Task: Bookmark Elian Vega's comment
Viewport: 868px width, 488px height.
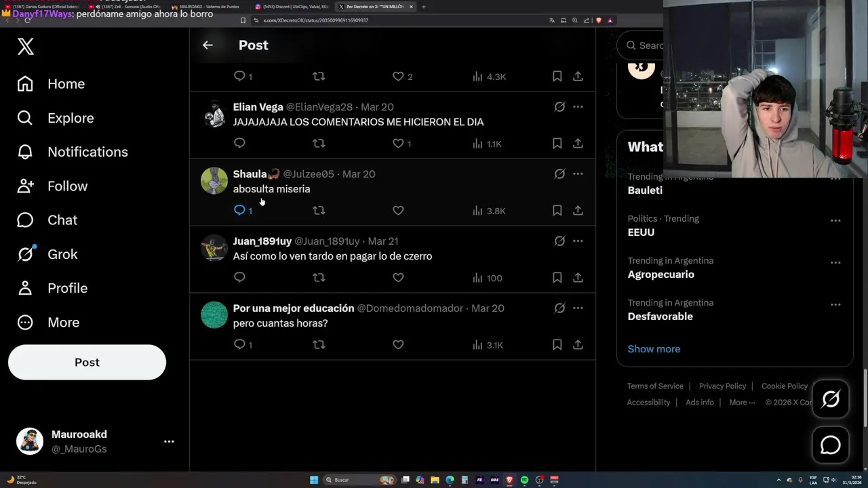Action: (x=557, y=143)
